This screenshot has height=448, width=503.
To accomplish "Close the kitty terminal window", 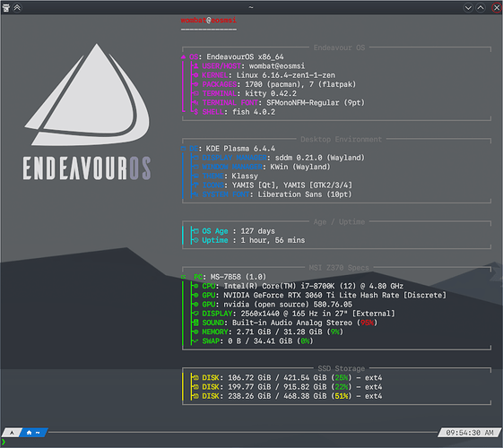I will tap(496, 8).
